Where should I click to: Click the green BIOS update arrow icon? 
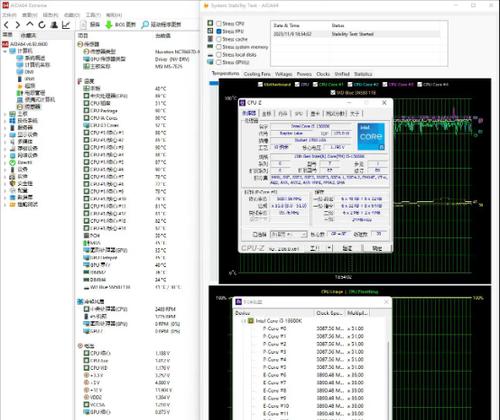pos(109,25)
